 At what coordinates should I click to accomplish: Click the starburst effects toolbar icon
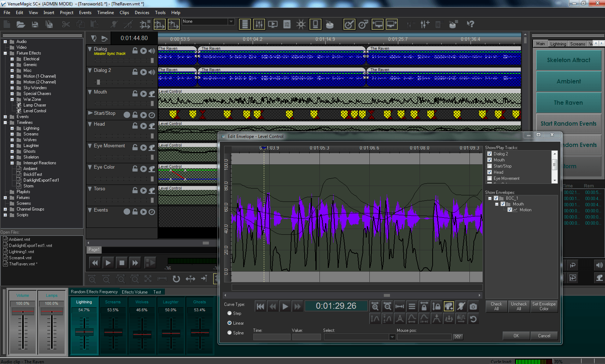point(301,24)
